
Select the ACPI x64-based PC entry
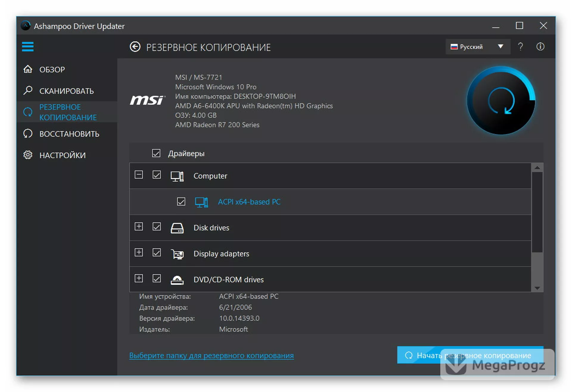tap(249, 202)
